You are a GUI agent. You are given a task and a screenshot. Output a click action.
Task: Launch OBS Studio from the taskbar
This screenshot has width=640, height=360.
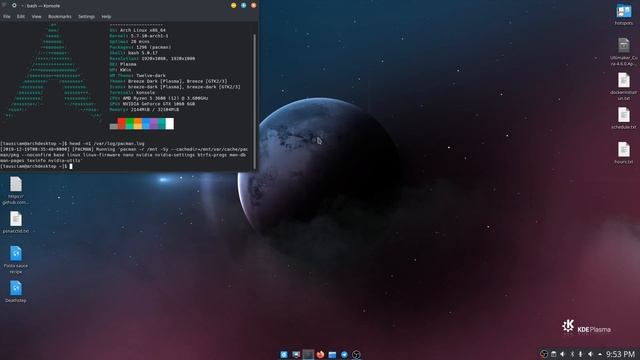click(356, 355)
